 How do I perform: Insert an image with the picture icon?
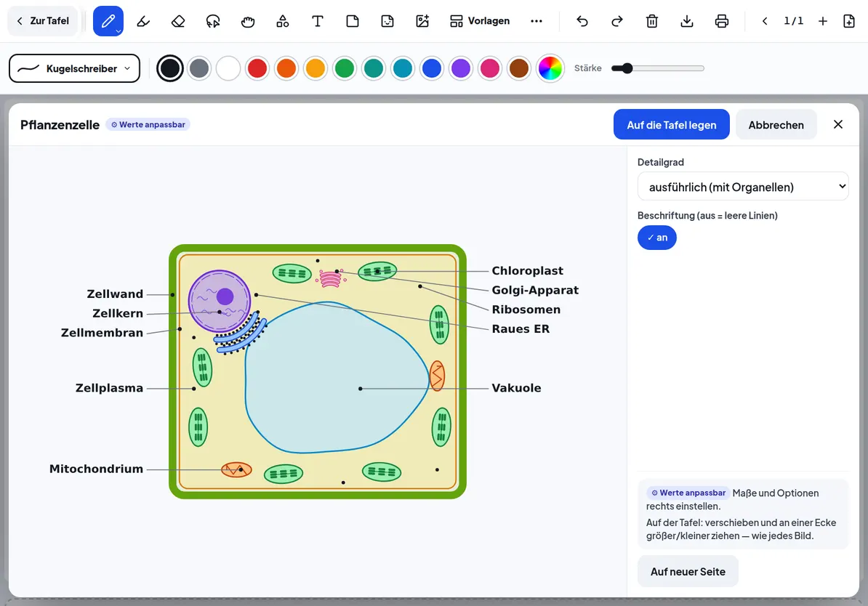pyautogui.click(x=422, y=21)
